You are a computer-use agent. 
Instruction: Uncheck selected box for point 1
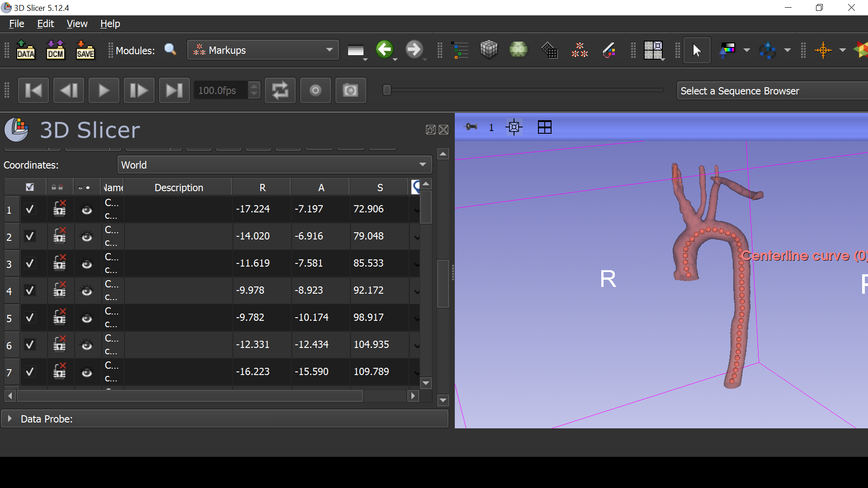(x=30, y=209)
